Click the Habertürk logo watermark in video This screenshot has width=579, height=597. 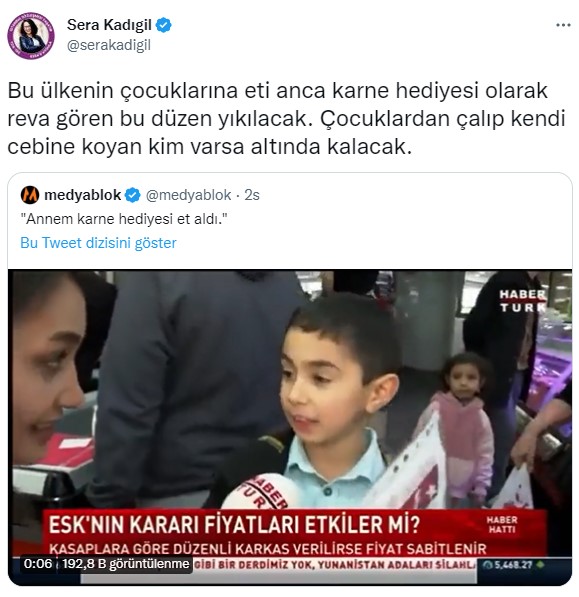[523, 301]
